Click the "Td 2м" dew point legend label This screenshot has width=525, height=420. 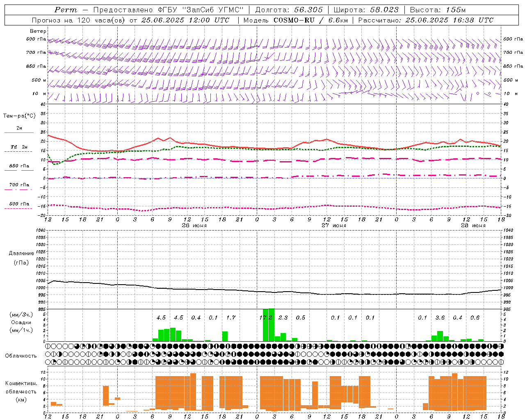point(19,147)
